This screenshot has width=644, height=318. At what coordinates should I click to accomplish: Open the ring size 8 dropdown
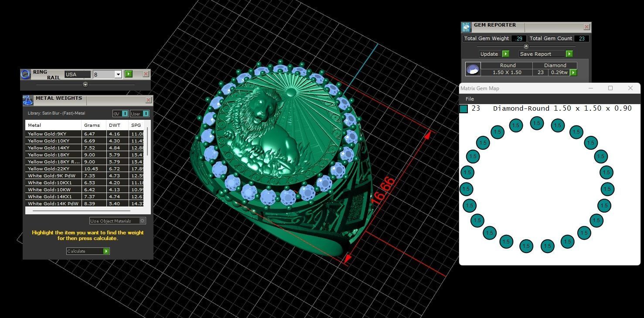[x=118, y=74]
